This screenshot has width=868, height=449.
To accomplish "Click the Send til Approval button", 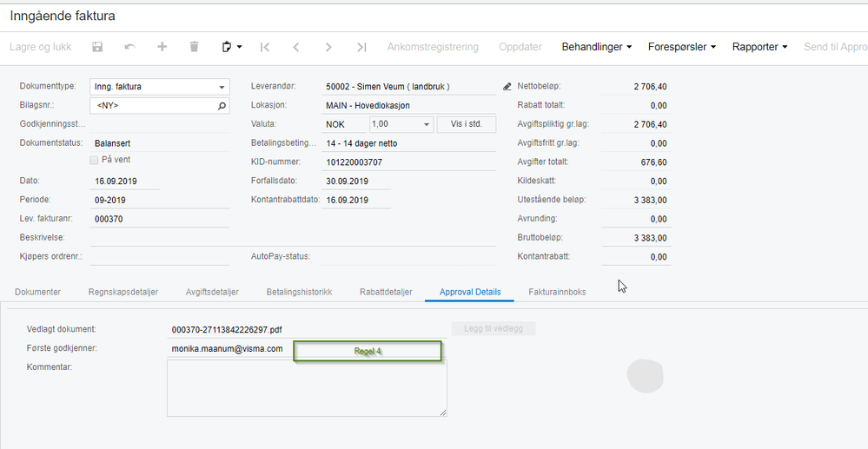I will point(836,47).
